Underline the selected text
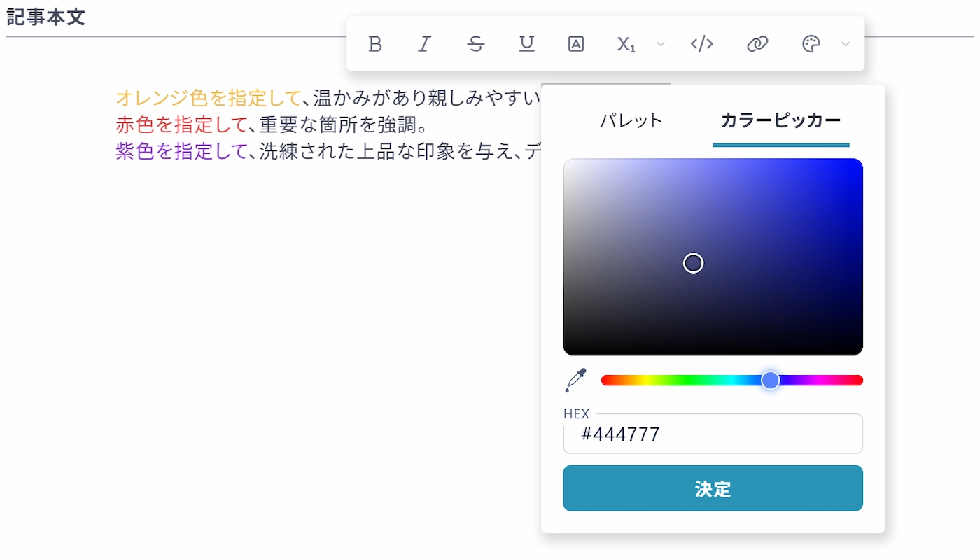 pyautogui.click(x=526, y=44)
